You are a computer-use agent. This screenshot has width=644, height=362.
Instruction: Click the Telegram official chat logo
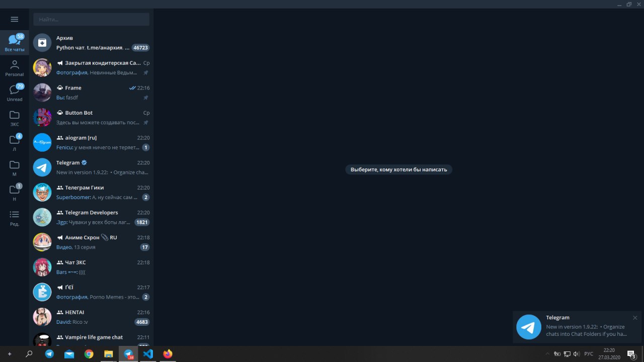[x=42, y=167]
